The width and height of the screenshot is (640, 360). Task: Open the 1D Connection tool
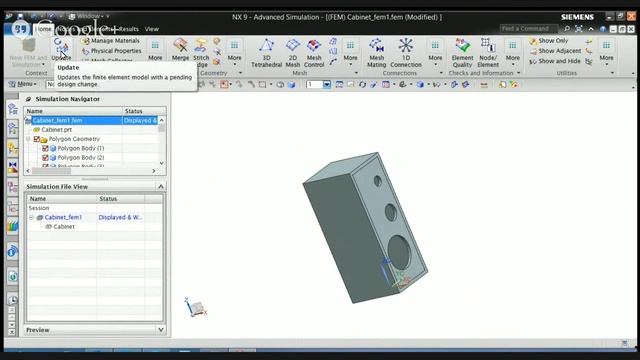pos(406,53)
